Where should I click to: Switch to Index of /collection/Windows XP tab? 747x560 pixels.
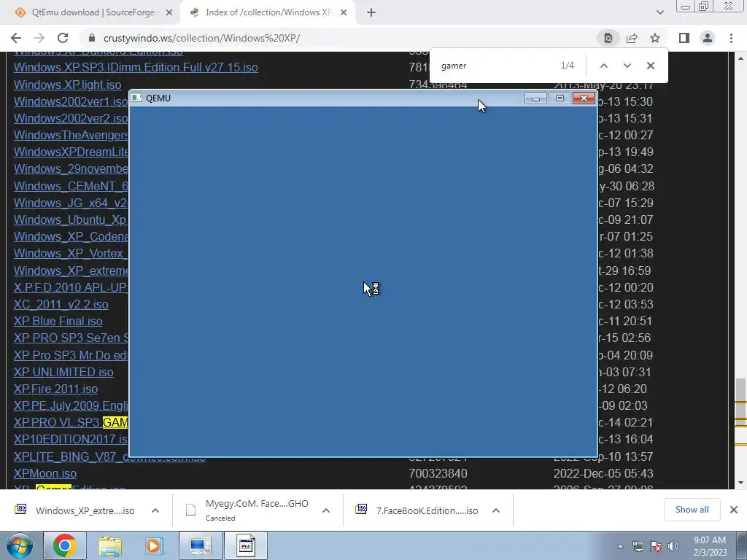point(268,12)
